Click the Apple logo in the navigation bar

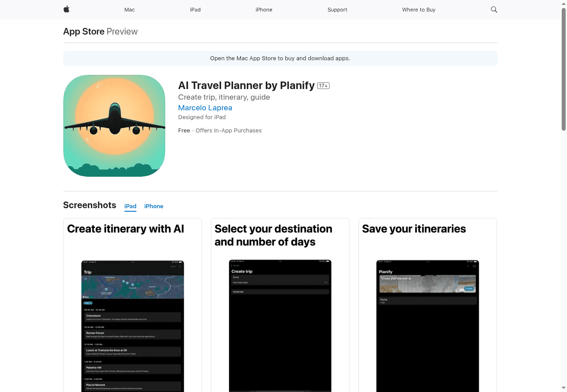[x=66, y=10]
